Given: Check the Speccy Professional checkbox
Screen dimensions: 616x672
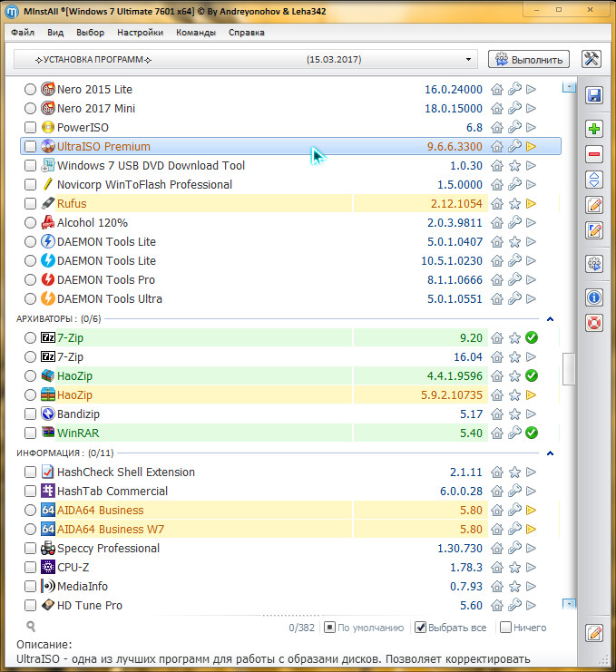Looking at the screenshot, I should pos(30,548).
